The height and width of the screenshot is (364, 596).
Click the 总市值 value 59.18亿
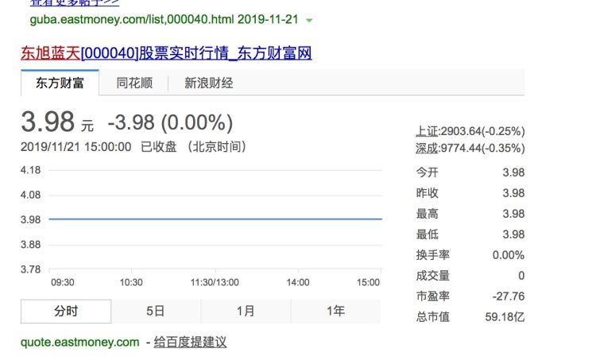(507, 317)
